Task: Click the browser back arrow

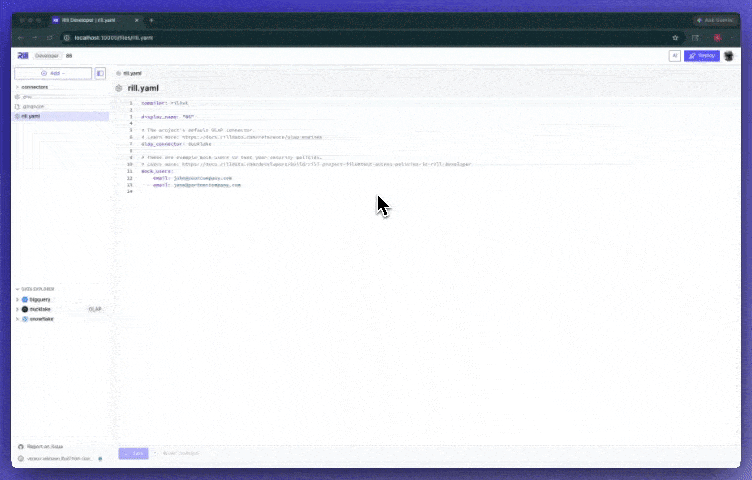Action: click(20, 38)
